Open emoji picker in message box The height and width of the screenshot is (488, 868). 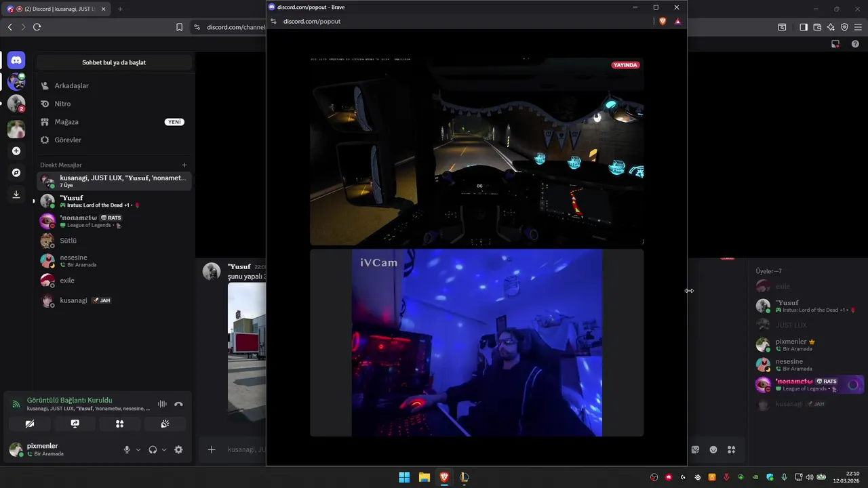pyautogui.click(x=713, y=449)
